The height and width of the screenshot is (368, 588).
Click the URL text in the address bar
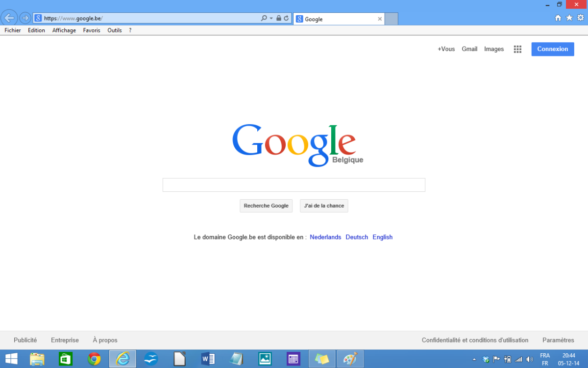73,18
